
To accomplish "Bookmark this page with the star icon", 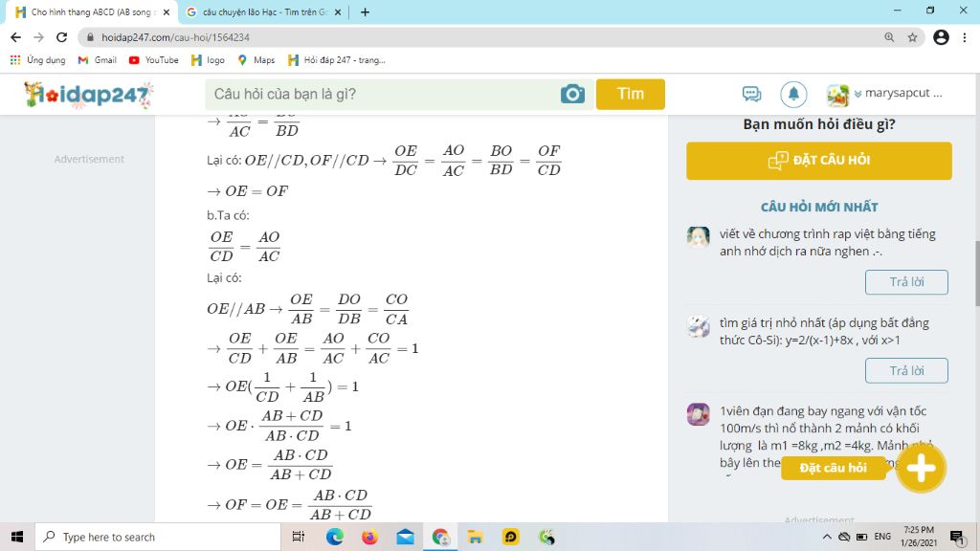I will (x=912, y=37).
